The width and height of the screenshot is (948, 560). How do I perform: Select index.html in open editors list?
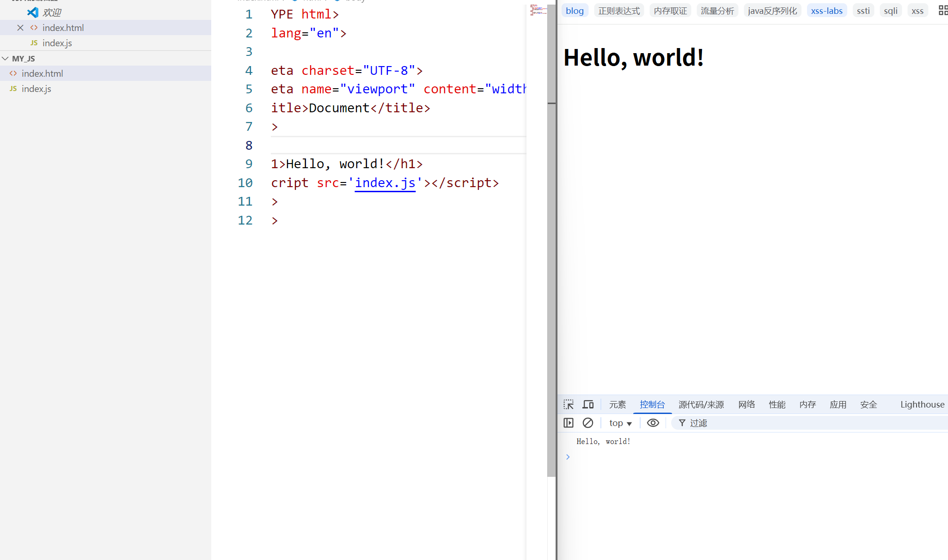(63, 28)
